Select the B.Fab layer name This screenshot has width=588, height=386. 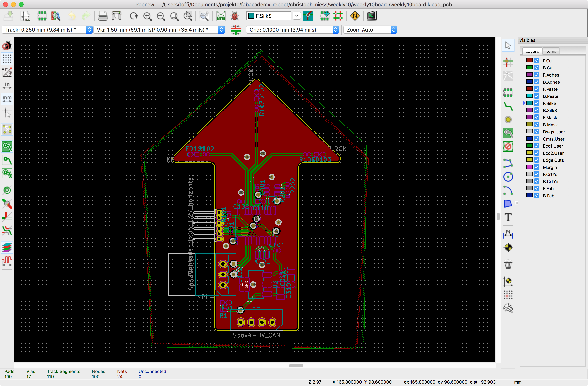click(549, 196)
